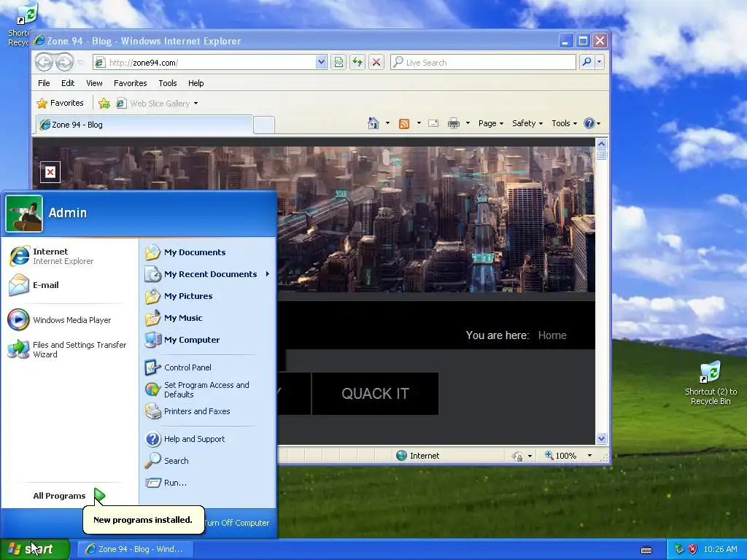Image resolution: width=747 pixels, height=560 pixels.
Task: Open My Music folder
Action: point(207,318)
